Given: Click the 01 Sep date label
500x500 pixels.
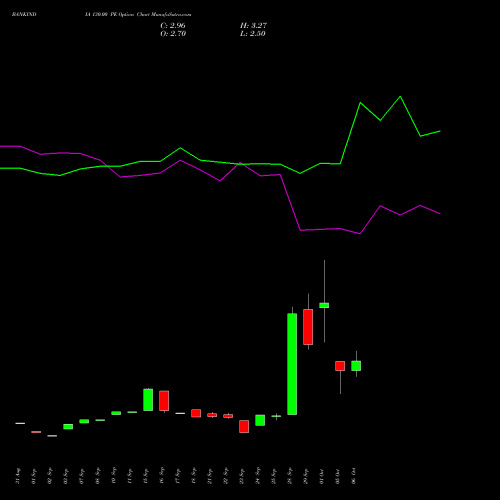Looking at the screenshot, I should 34,476.
